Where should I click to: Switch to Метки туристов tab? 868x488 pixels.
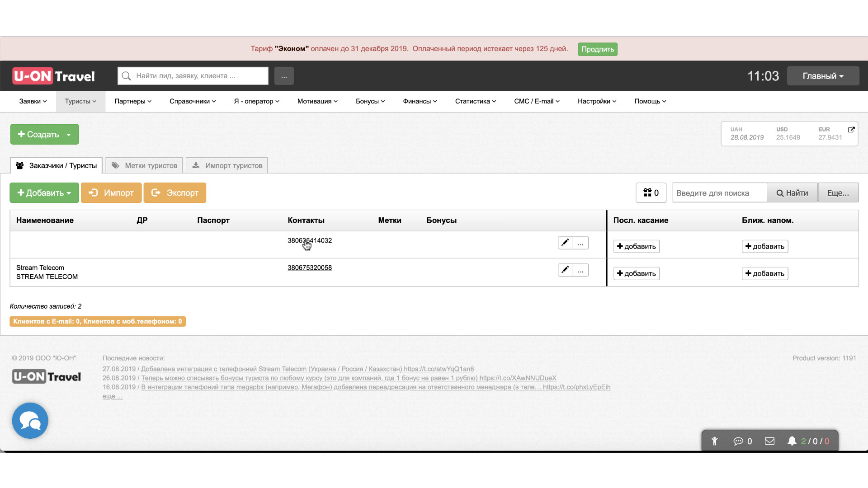tap(145, 165)
